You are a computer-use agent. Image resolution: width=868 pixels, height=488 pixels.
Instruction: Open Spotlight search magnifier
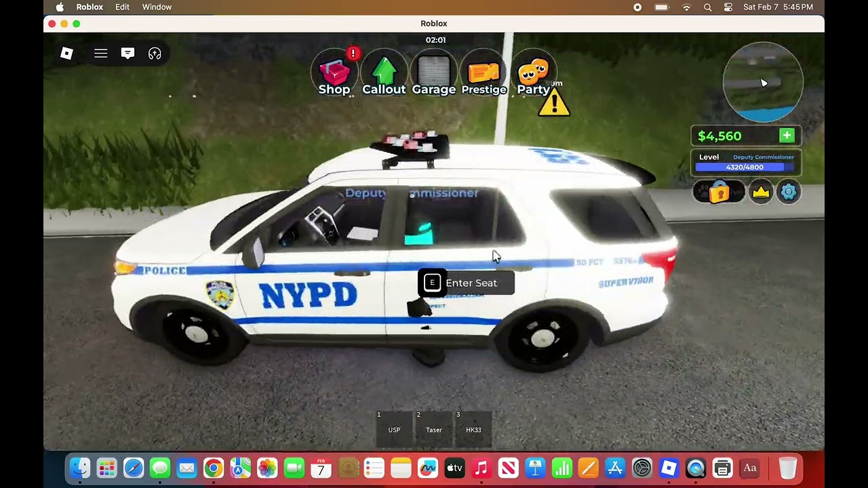tap(707, 7)
